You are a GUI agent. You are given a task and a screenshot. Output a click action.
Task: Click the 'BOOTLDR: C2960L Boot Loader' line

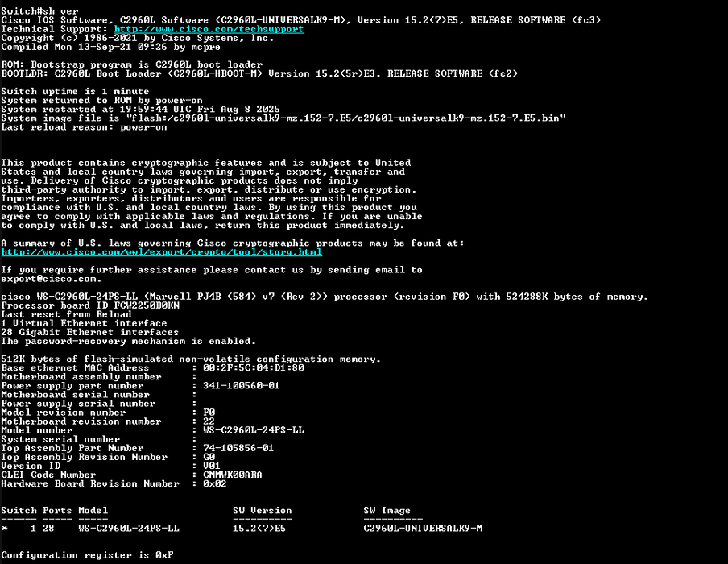tap(259, 73)
